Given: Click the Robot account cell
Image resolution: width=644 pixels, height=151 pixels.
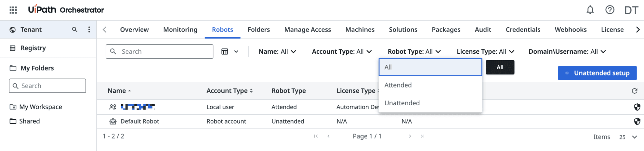Looking at the screenshot, I should click(x=226, y=121).
